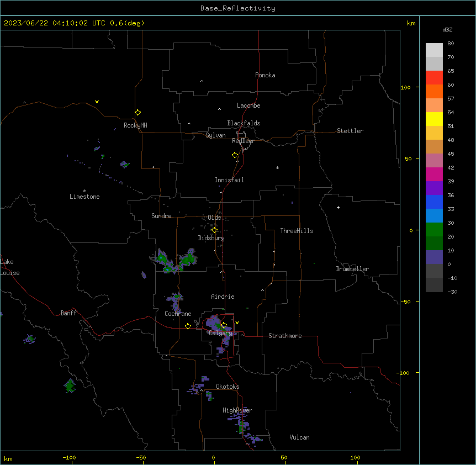Click the Sylvan label
Image resolution: width=476 pixels, height=465 pixels.
click(x=215, y=135)
